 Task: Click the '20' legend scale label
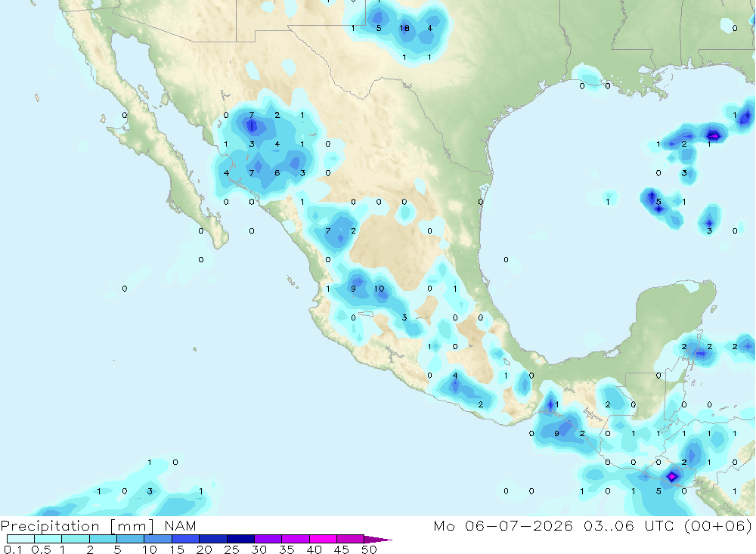click(x=204, y=549)
